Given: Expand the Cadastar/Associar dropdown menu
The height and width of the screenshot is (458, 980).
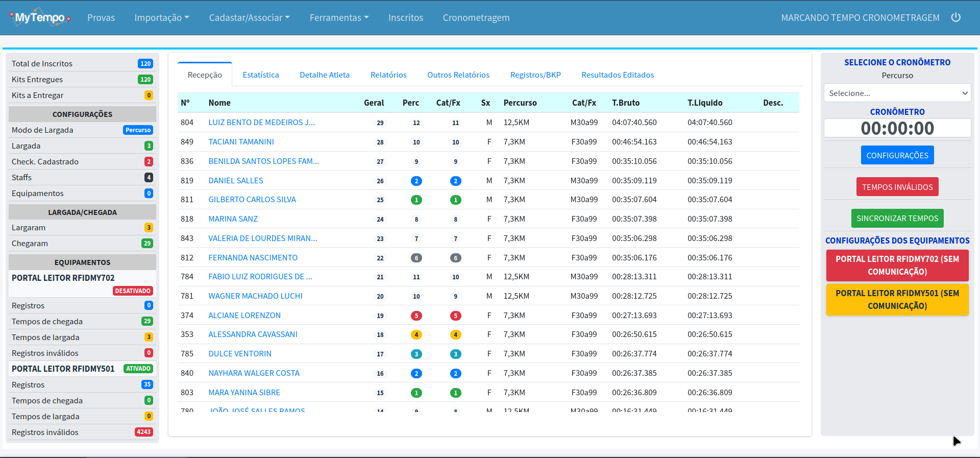Looking at the screenshot, I should pos(249,18).
